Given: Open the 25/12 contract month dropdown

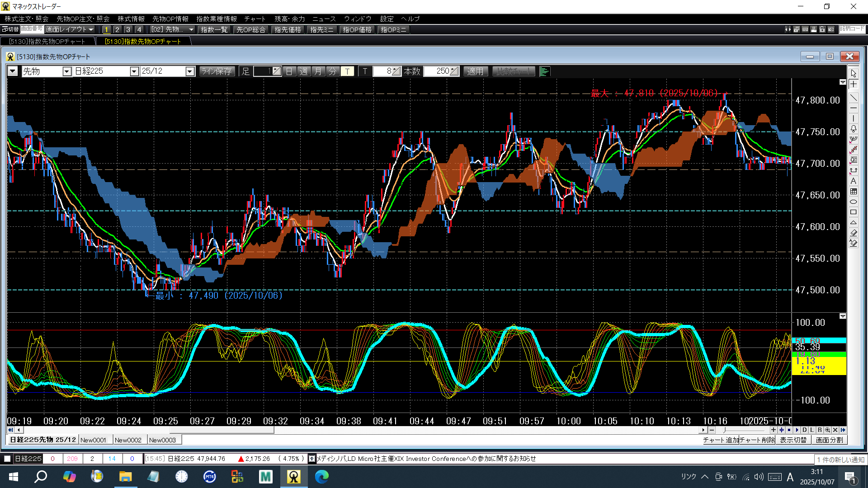Looking at the screenshot, I should point(189,71).
